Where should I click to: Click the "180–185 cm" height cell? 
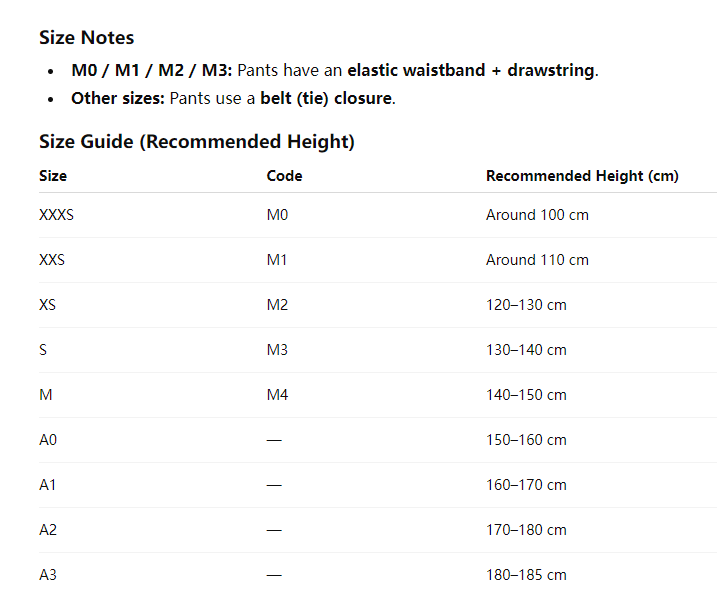(526, 575)
